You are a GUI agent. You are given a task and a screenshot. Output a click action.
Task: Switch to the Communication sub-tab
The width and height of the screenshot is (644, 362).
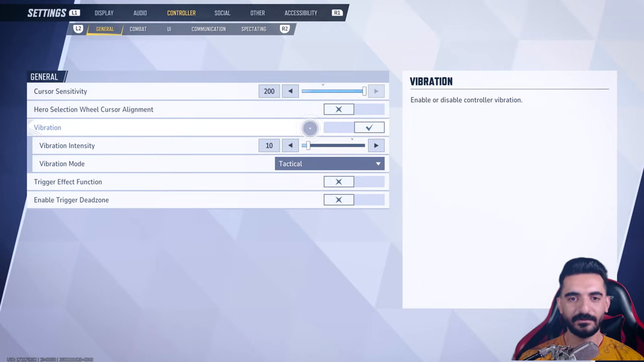(x=208, y=29)
